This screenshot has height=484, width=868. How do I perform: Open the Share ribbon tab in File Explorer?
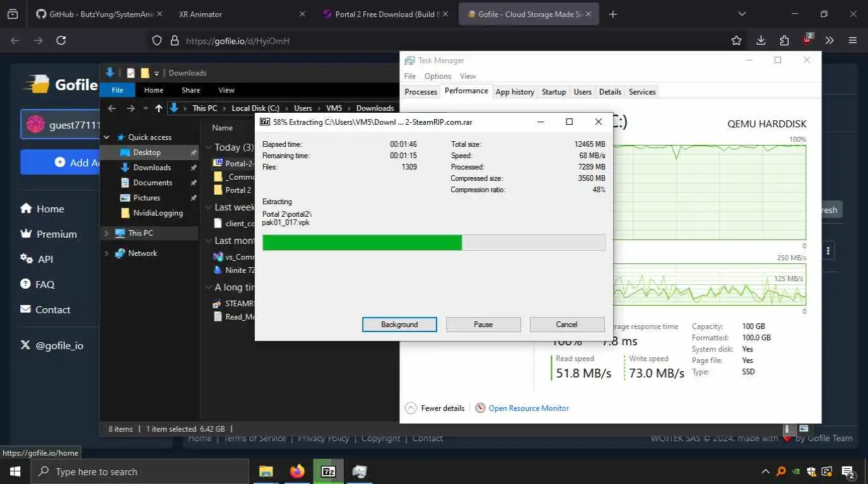[191, 90]
